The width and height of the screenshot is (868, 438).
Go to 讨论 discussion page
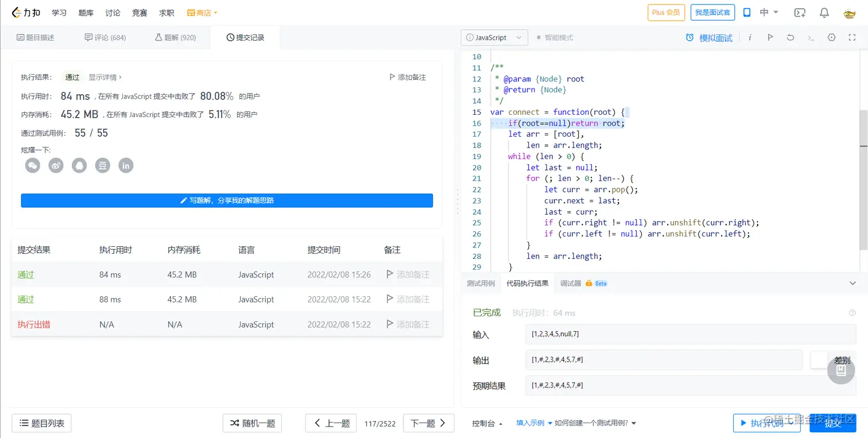click(x=113, y=13)
